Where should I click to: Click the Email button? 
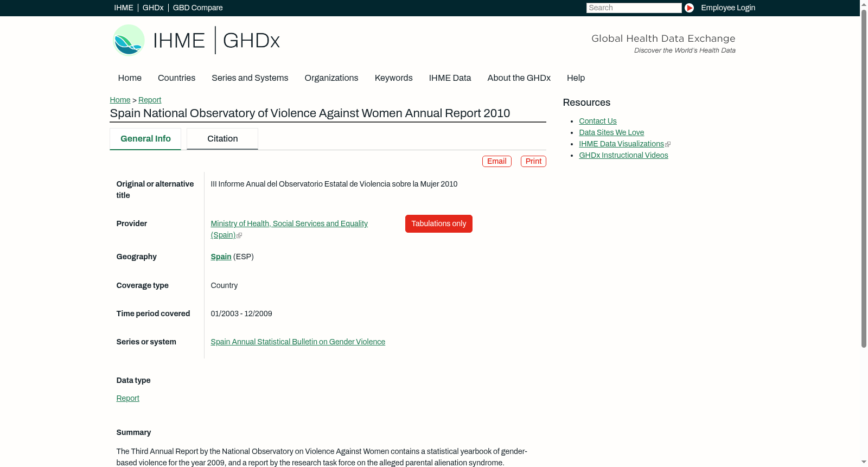[x=497, y=161]
